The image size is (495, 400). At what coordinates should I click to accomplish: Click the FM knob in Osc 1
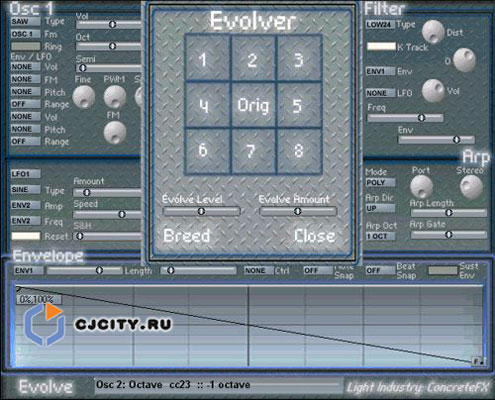tap(115, 132)
